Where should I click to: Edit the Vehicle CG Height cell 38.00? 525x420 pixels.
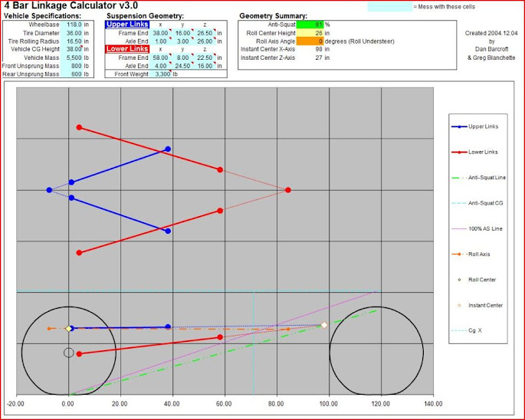[x=72, y=49]
